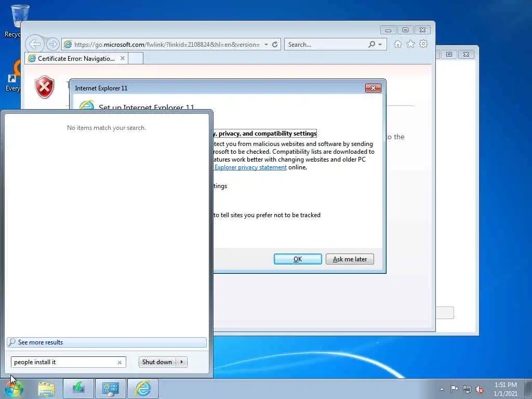Click the browser Forward arrow button
This screenshot has width=532, height=399.
click(x=52, y=44)
